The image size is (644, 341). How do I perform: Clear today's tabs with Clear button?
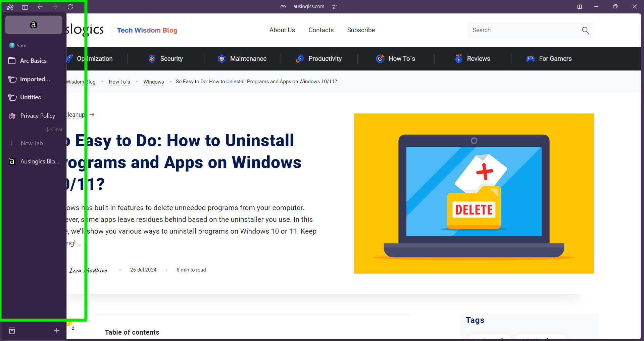pyautogui.click(x=54, y=130)
